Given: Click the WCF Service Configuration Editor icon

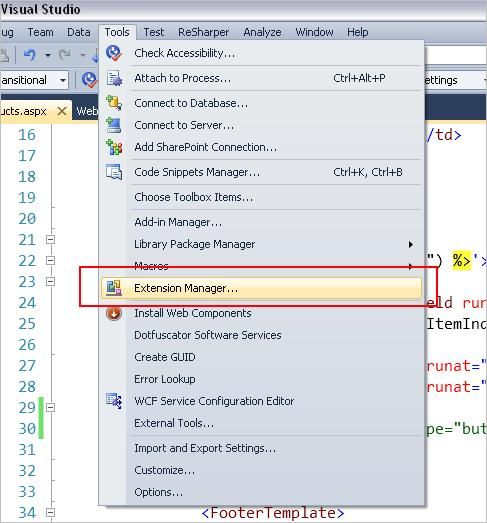Looking at the screenshot, I should [114, 401].
